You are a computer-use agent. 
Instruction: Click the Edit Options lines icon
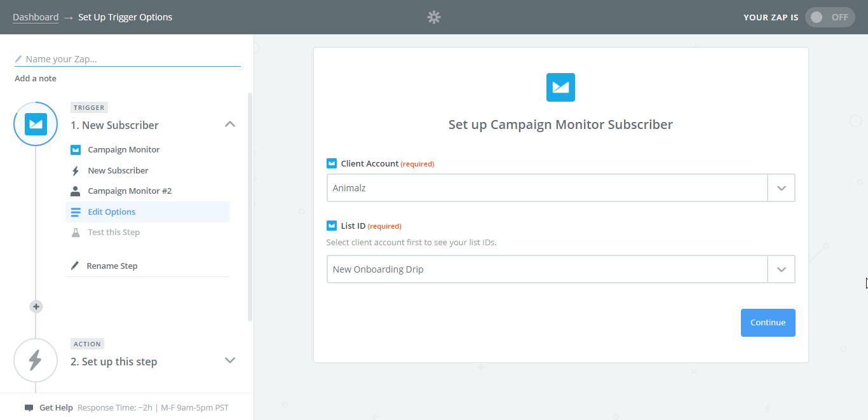(x=76, y=212)
